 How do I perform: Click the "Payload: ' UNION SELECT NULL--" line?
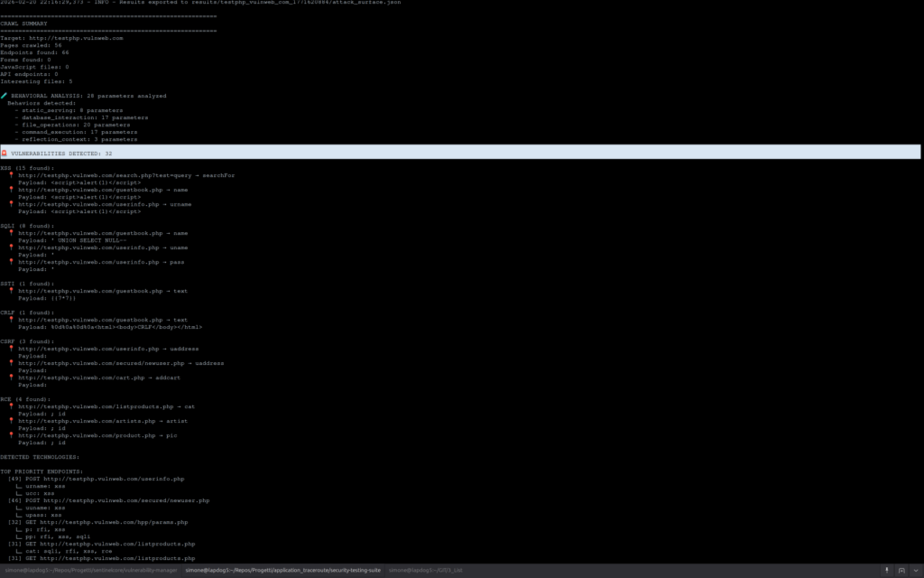point(72,240)
